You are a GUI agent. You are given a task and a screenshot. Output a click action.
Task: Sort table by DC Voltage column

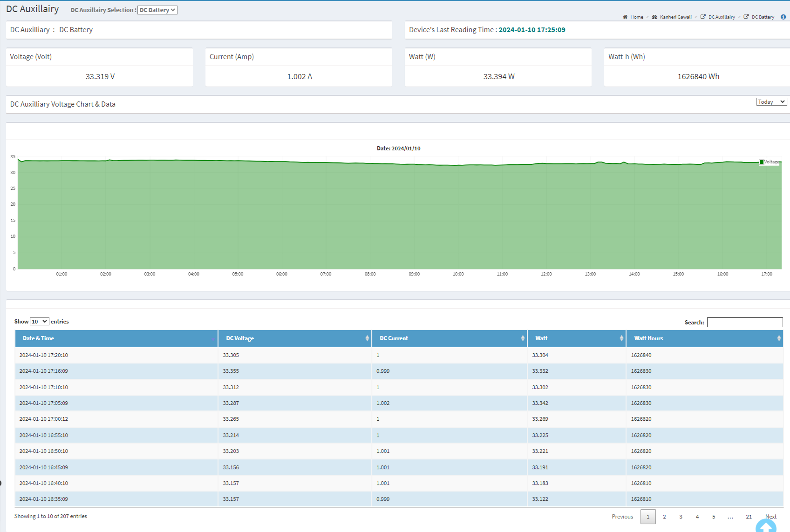[x=295, y=338]
